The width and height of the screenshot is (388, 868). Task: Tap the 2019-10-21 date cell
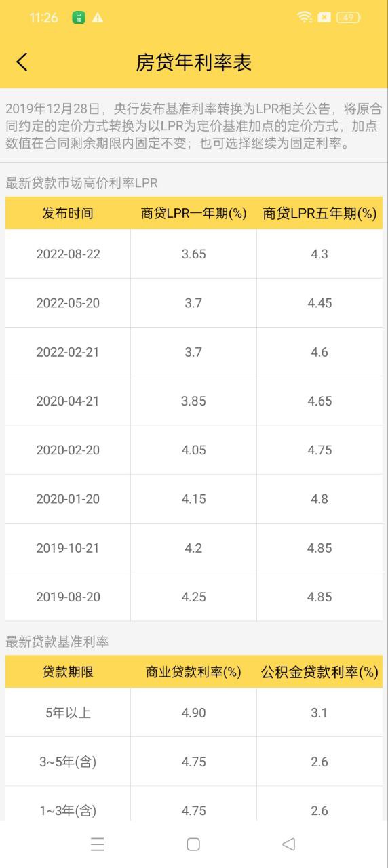(68, 548)
